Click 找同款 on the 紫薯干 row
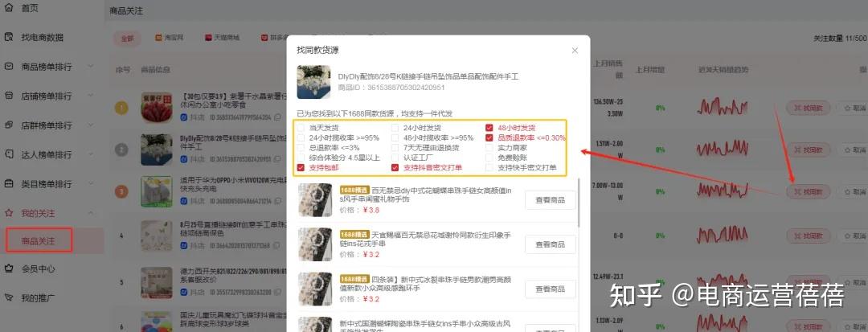 coord(809,108)
